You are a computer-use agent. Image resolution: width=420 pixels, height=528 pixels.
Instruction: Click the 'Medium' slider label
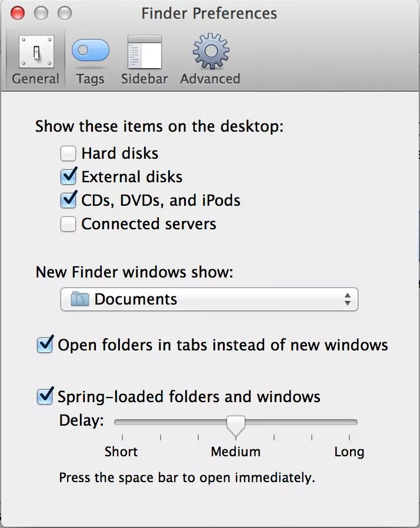236,452
